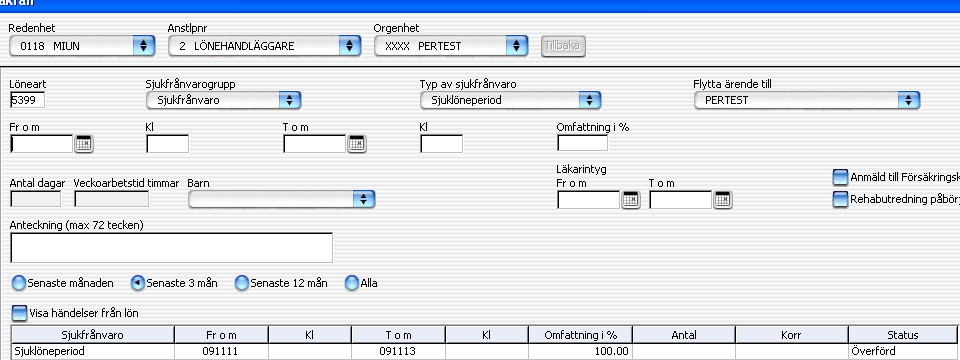Click the 100.00 omfattning cell

pyautogui.click(x=580, y=351)
